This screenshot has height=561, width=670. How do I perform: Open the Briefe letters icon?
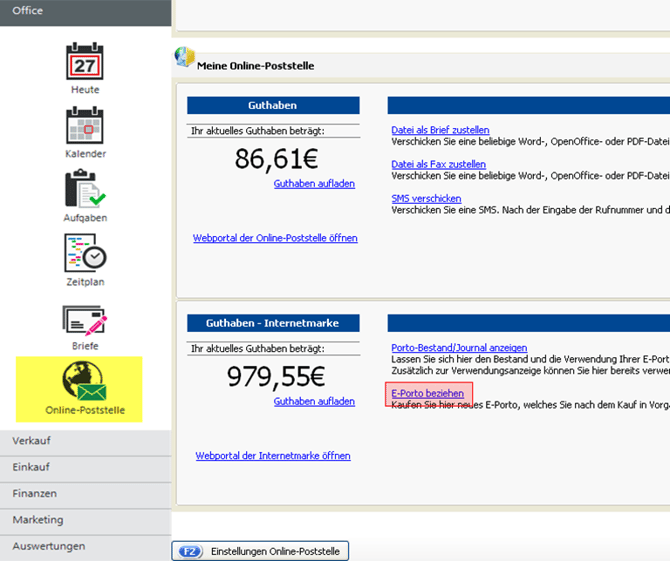pos(85,319)
